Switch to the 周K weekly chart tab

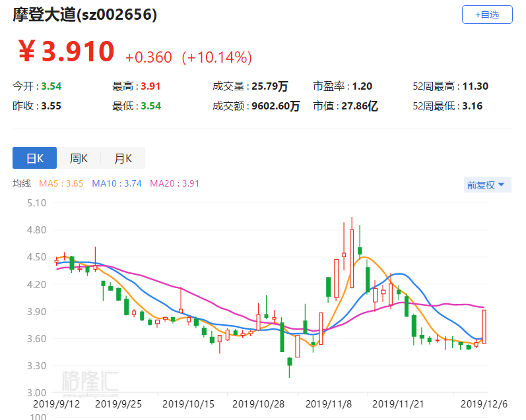tap(79, 158)
